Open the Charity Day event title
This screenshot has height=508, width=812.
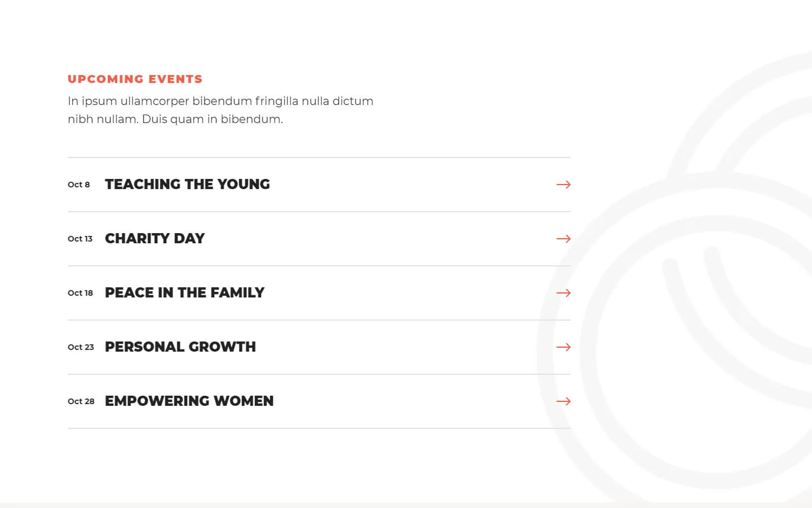[x=155, y=239]
